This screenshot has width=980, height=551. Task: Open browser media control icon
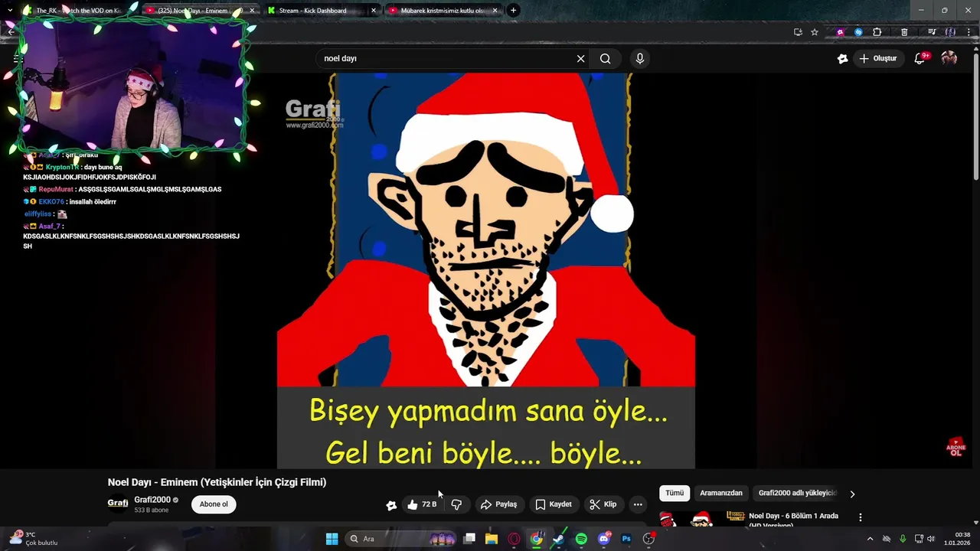(932, 32)
